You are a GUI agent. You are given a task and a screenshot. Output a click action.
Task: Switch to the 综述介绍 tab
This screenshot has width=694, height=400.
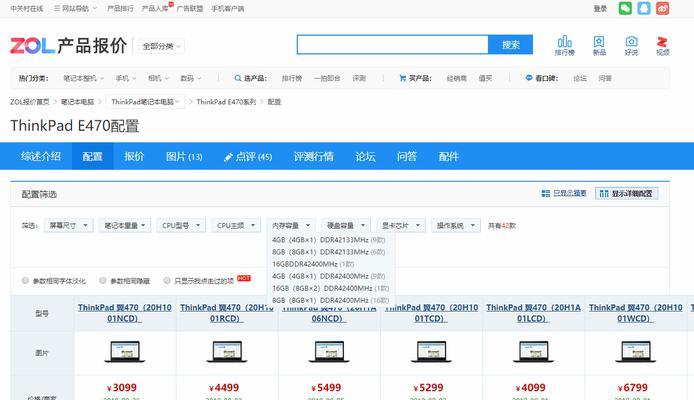41,156
